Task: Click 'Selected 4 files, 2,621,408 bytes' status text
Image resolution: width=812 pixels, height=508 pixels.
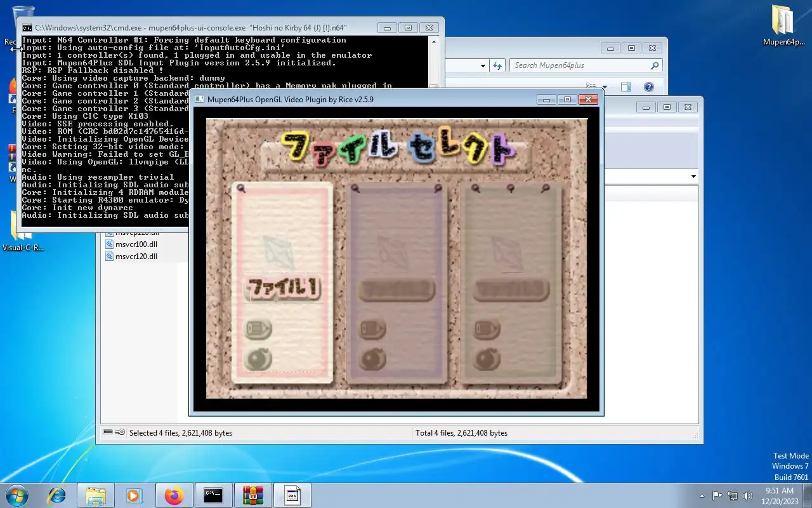Action: pos(181,433)
